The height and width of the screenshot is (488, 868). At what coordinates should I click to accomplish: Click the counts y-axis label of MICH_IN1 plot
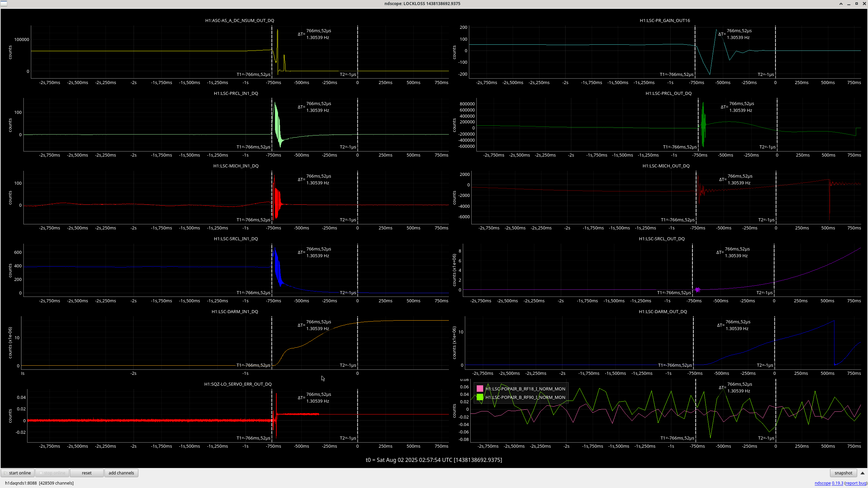pos(10,198)
